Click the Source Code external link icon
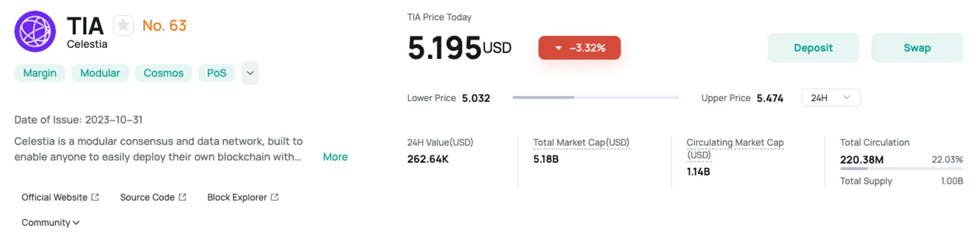Image resolution: width=980 pixels, height=242 pixels. [x=183, y=197]
